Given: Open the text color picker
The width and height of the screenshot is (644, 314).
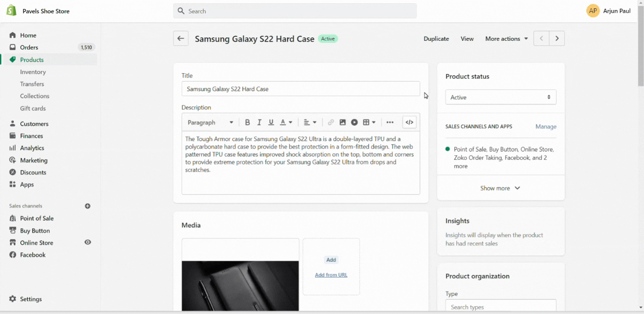Looking at the screenshot, I should tap(286, 122).
